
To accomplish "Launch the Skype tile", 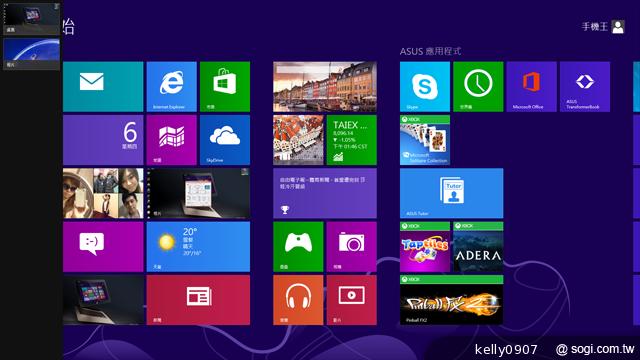I will (425, 87).
